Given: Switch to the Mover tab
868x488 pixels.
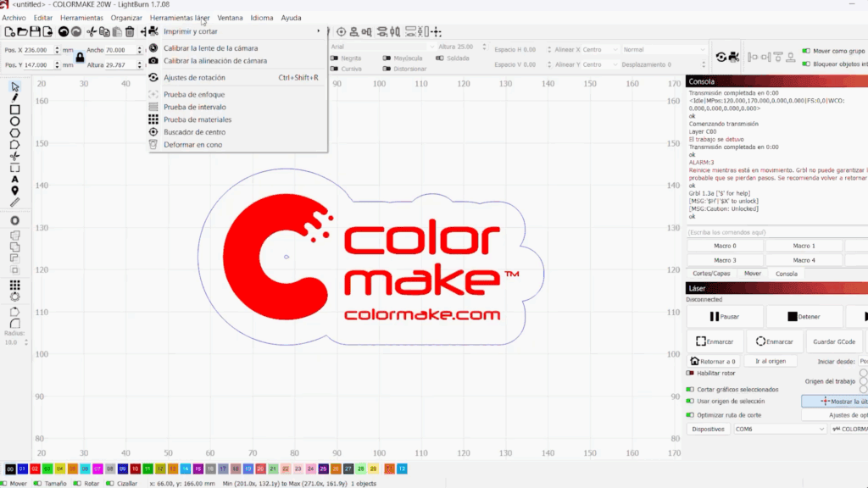Looking at the screenshot, I should 753,274.
